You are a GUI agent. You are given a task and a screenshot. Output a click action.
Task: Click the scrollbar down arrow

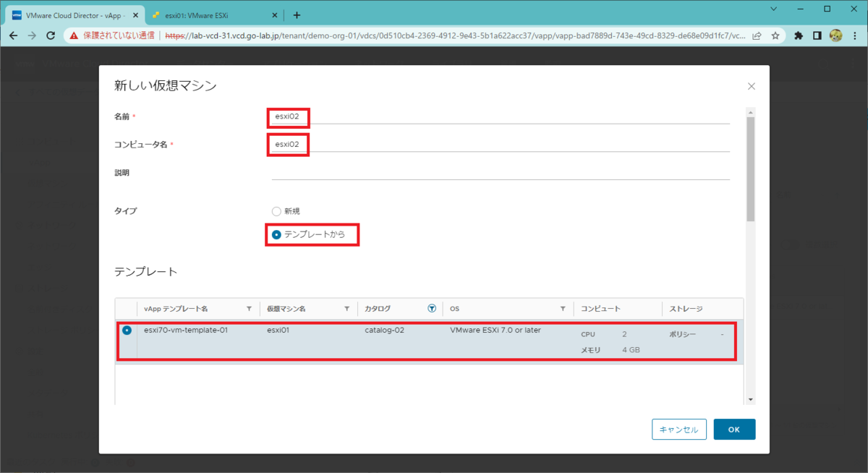[750, 399]
